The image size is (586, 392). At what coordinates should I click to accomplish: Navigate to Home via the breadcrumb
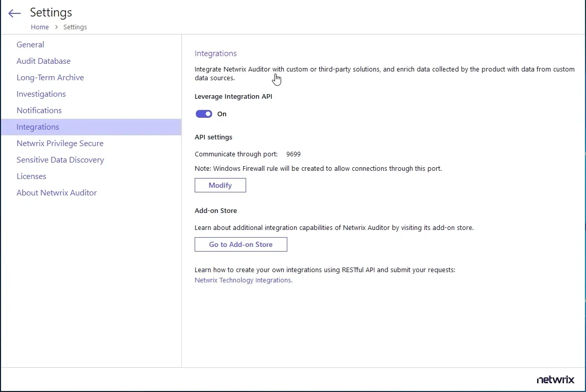coord(40,27)
